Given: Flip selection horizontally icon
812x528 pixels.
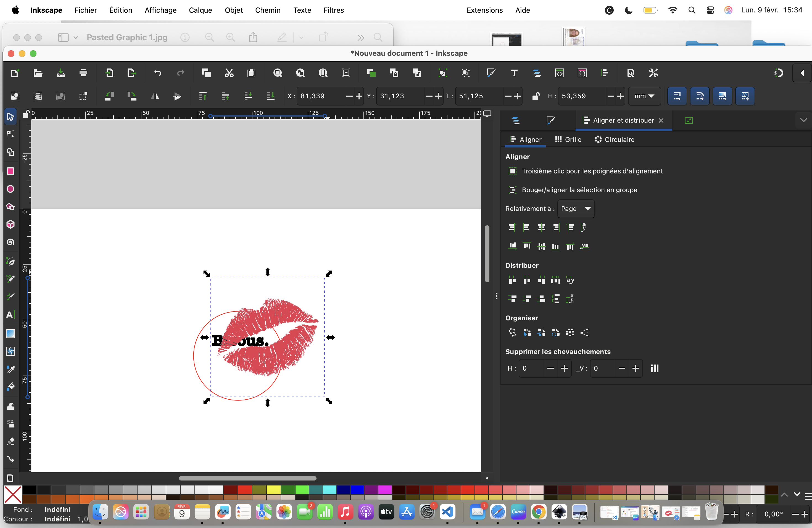Looking at the screenshot, I should coord(155,96).
